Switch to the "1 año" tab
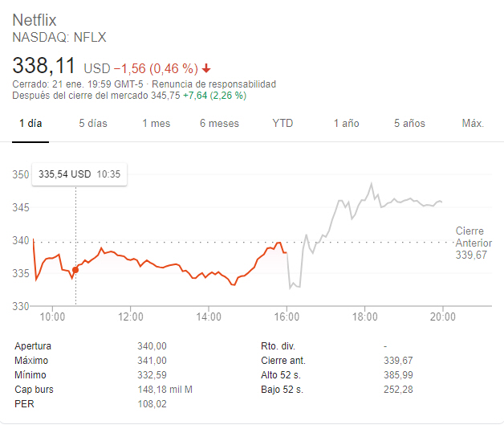Screen dimensions: 504x429 pos(346,124)
